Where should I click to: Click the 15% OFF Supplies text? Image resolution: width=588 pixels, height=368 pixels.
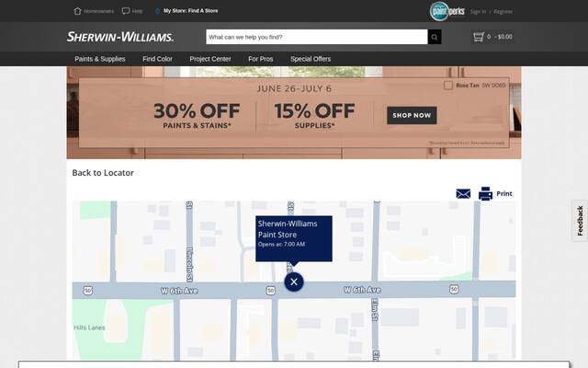[314, 116]
